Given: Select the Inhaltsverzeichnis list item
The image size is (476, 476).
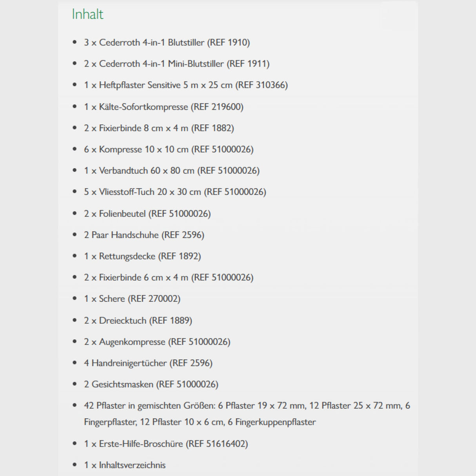Looking at the screenshot, I should [x=125, y=465].
